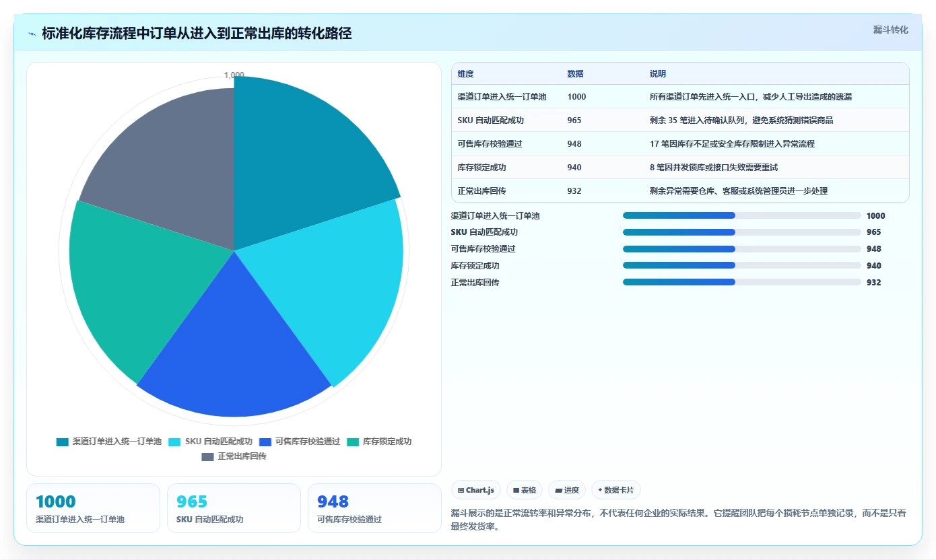Click progress row label 正常出库回传
936x560 pixels.
pyautogui.click(x=475, y=283)
